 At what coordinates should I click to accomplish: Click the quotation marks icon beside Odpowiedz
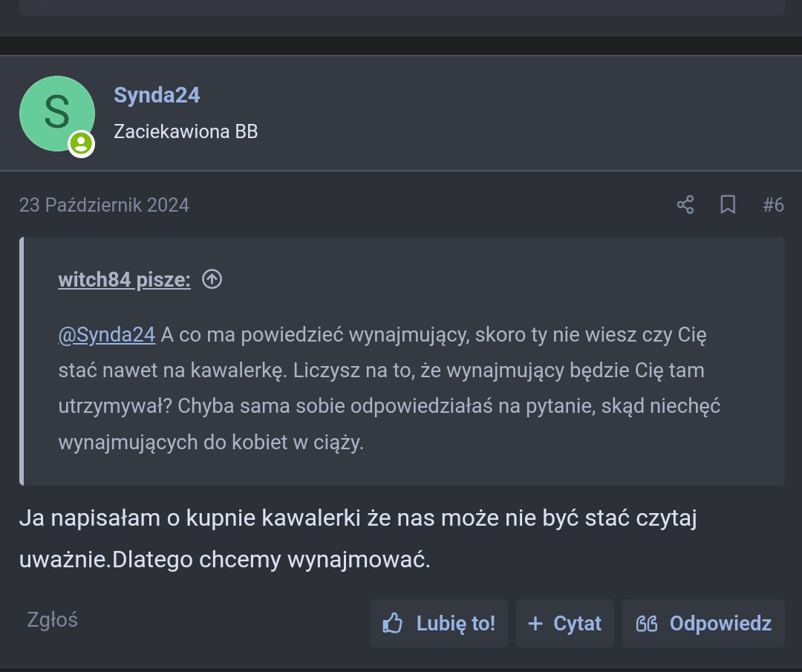click(647, 623)
